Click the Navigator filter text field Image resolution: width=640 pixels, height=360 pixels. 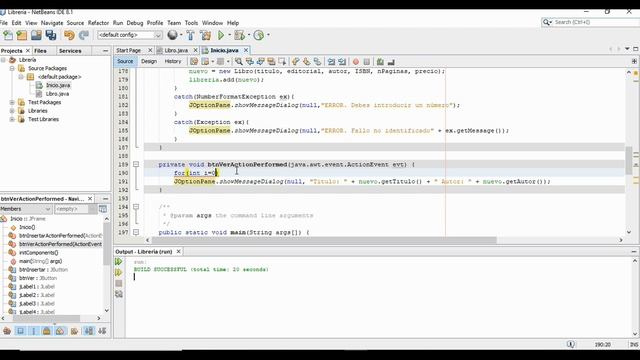click(71, 209)
